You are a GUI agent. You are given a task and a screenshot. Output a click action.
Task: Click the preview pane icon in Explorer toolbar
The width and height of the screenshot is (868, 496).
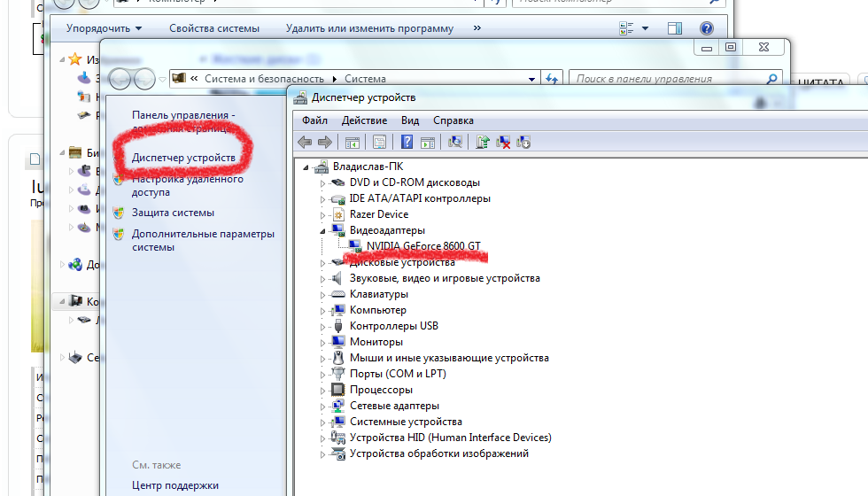(x=675, y=28)
